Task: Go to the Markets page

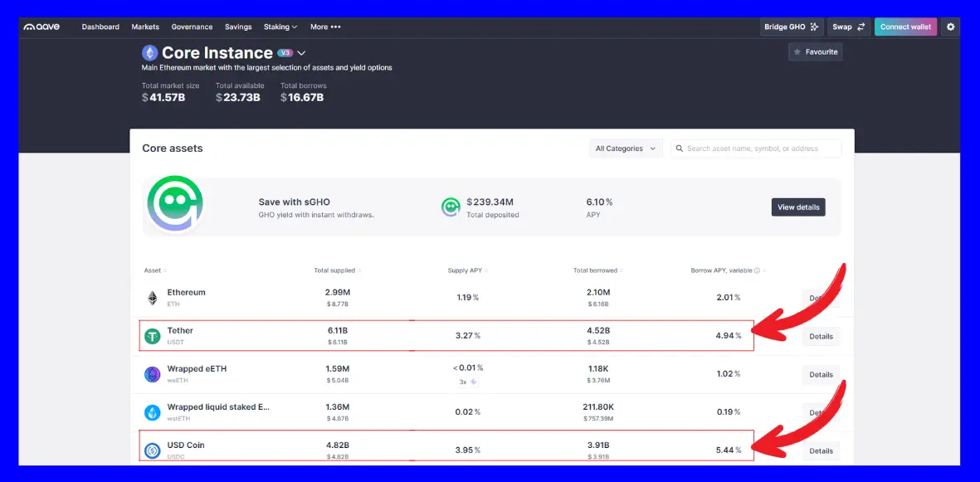Action: pos(145,27)
